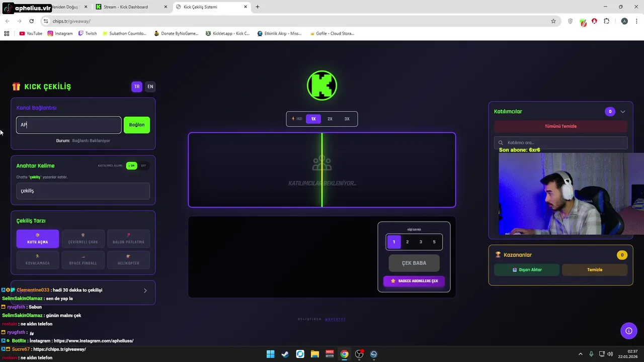Open Steam from the taskbar

pos(285,354)
